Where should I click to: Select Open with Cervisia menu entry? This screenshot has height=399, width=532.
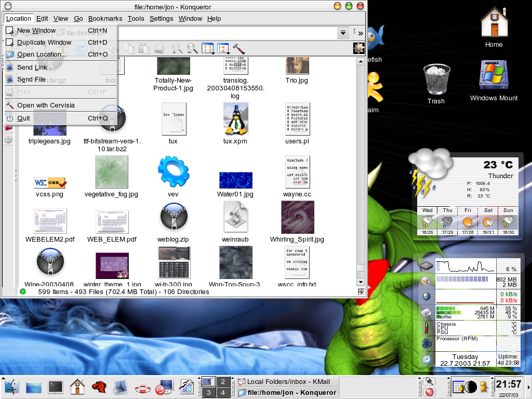coord(60,105)
